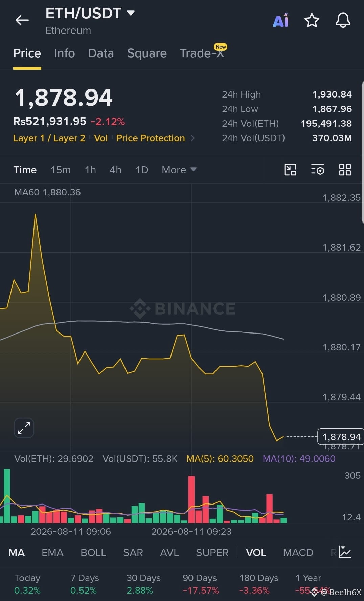The height and width of the screenshot is (601, 364).
Task: Expand ETH/USDT pair selector dropdown
Action: coord(131,13)
